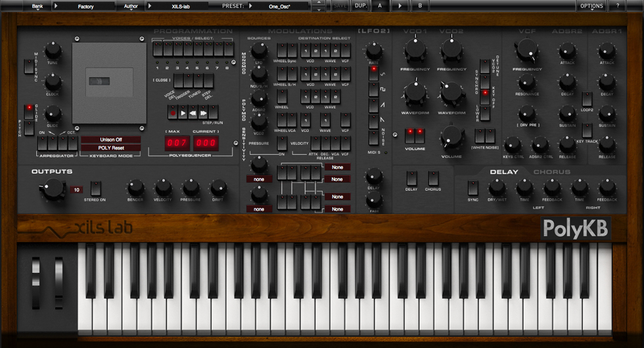Select the square waveform for LFO2
Image resolution: width=644 pixels, height=348 pixels.
[x=373, y=89]
